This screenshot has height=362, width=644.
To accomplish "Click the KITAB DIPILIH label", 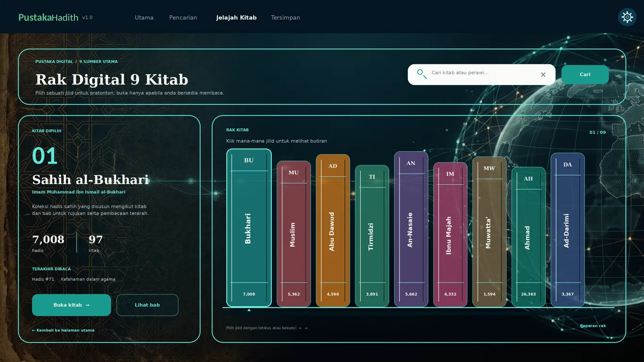I will (47, 131).
